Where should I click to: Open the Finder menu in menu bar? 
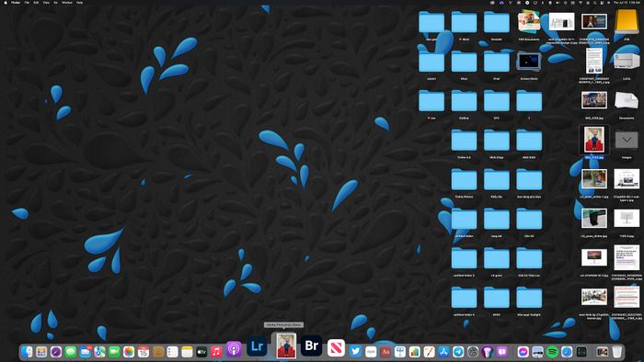click(16, 3)
